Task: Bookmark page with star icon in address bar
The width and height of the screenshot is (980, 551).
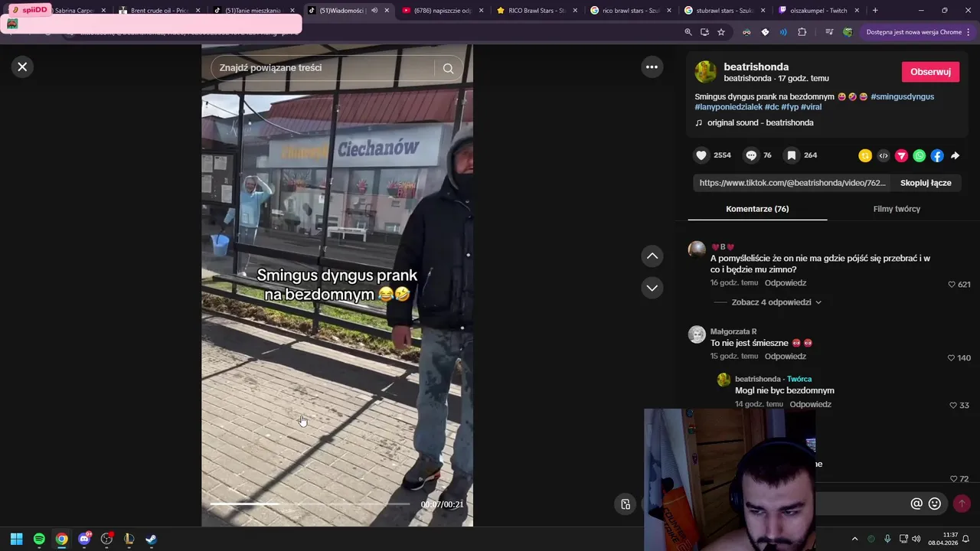Action: 721,32
